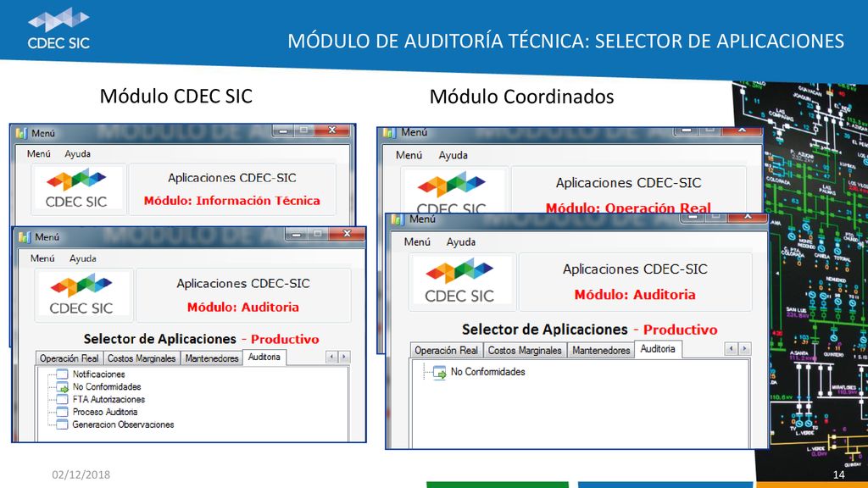
Task: Open Mantenedores tab in left Auditoria window
Action: [x=211, y=358]
